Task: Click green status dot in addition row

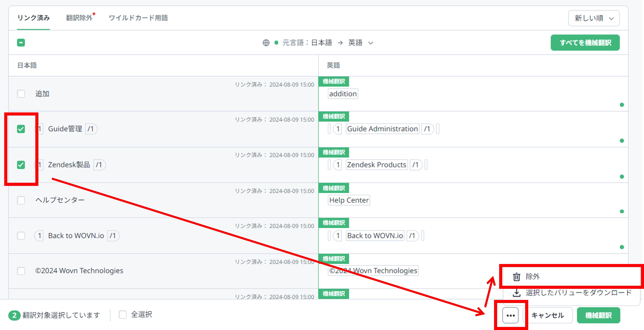Action: [622, 105]
